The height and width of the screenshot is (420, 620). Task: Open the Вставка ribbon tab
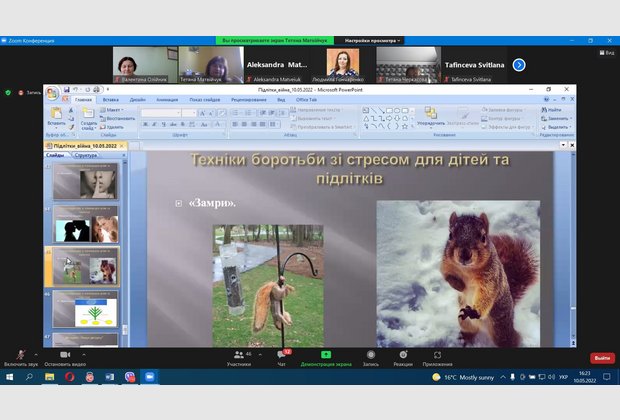(x=110, y=100)
